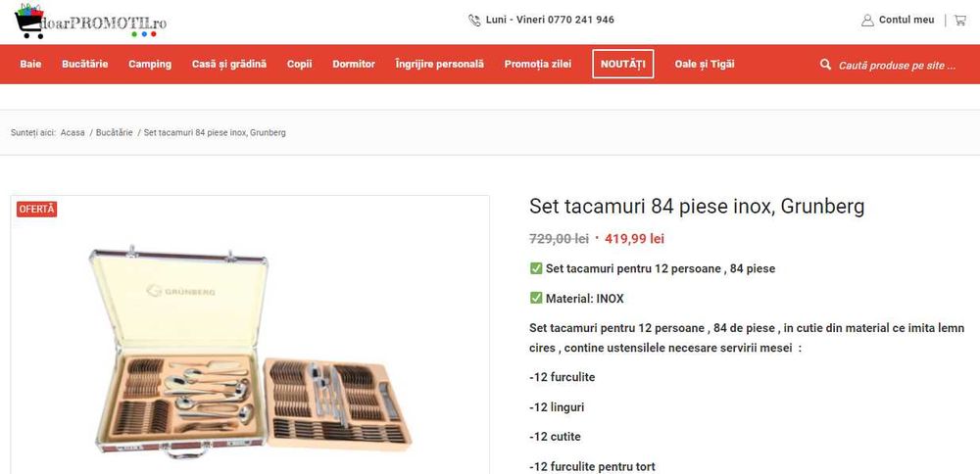The image size is (980, 474).
Task: View Promoția zilei page
Action: click(x=538, y=65)
